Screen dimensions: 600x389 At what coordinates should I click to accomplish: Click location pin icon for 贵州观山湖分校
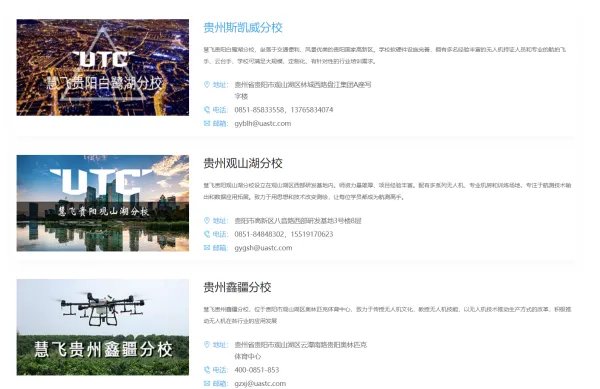207,221
